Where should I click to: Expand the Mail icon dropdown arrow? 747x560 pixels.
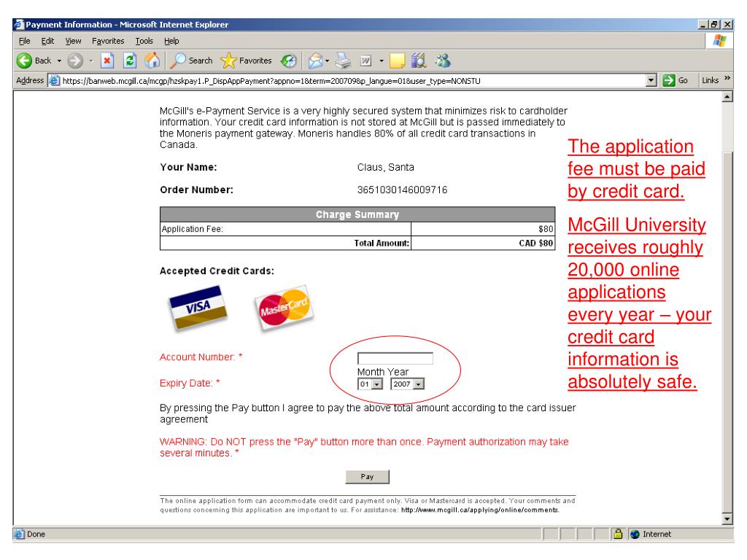pos(328,61)
